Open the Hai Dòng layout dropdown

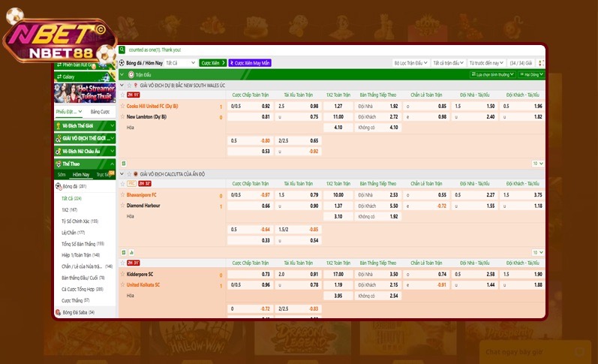tap(530, 75)
